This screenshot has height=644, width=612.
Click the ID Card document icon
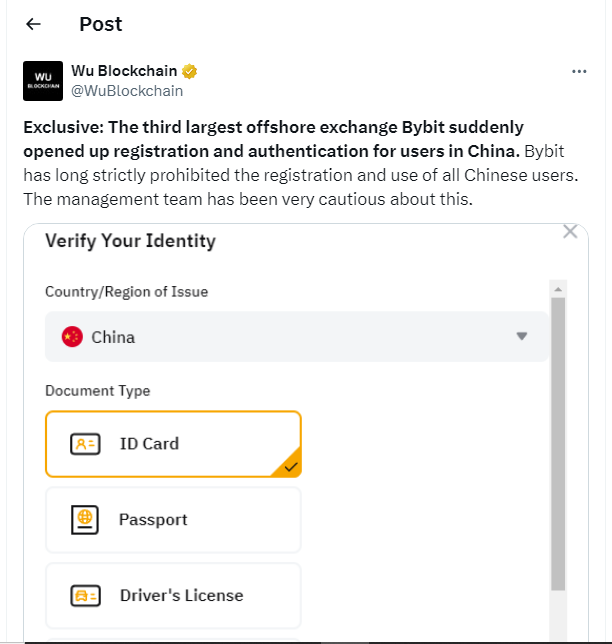(x=85, y=444)
